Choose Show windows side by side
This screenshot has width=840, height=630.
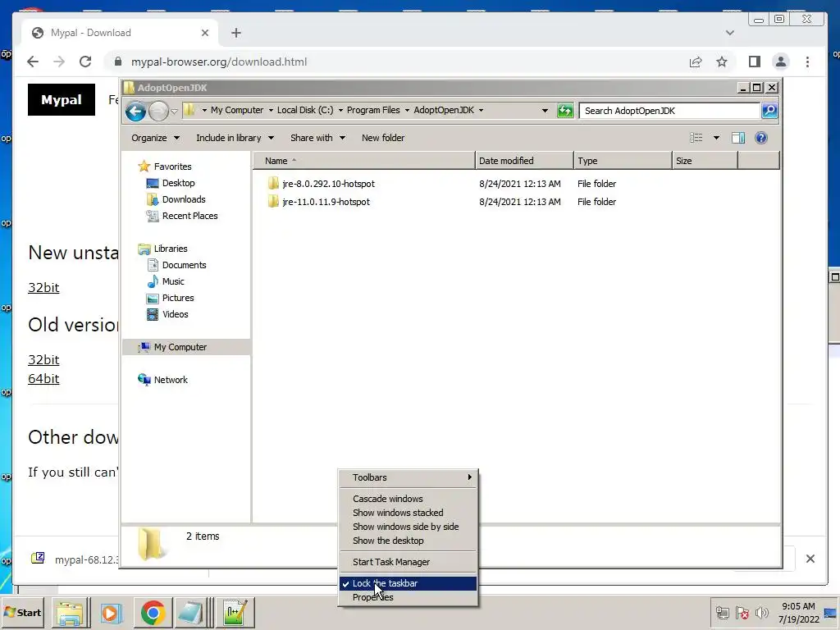(x=408, y=527)
